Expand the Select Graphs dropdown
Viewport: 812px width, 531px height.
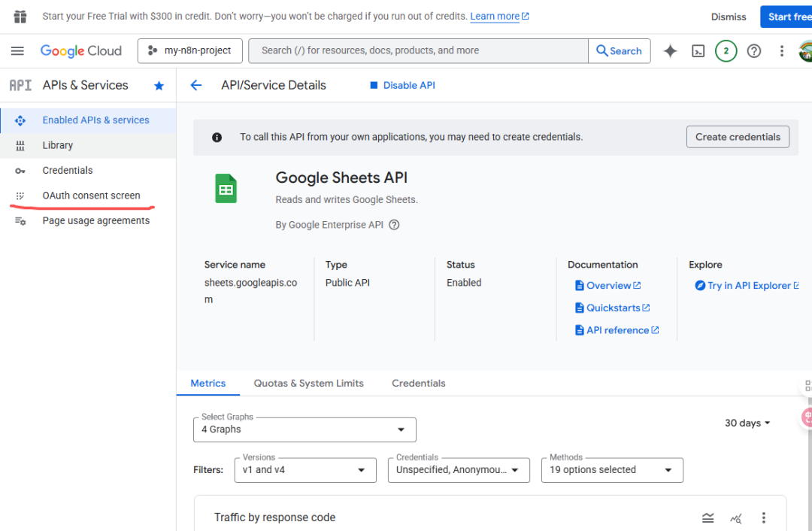tap(304, 429)
